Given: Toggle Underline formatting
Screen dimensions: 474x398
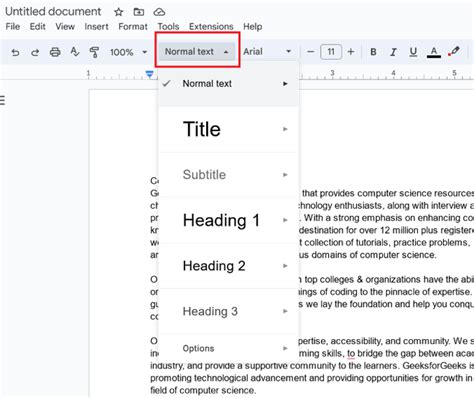Looking at the screenshot, I should pyautogui.click(x=413, y=52).
